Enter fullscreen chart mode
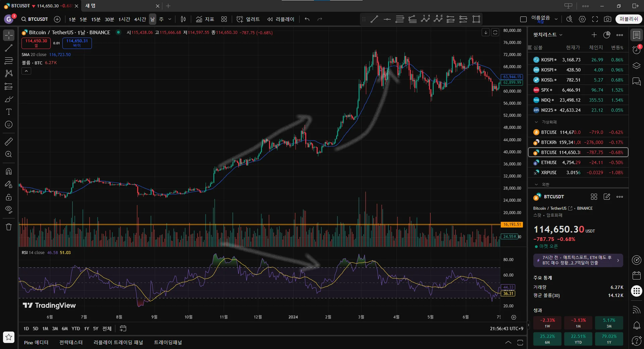Screen dimensions: 644x349 tap(595, 19)
